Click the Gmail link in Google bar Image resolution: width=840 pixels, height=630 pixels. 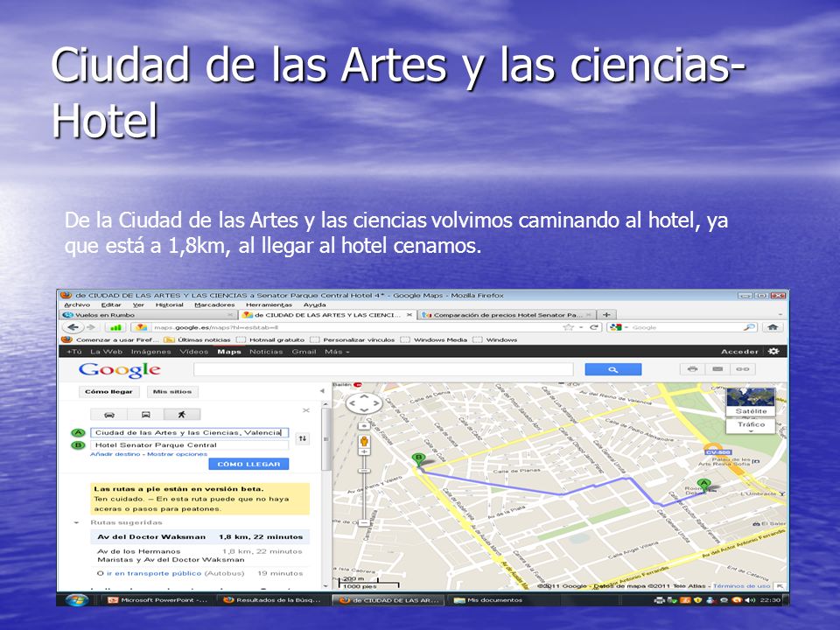point(304,352)
